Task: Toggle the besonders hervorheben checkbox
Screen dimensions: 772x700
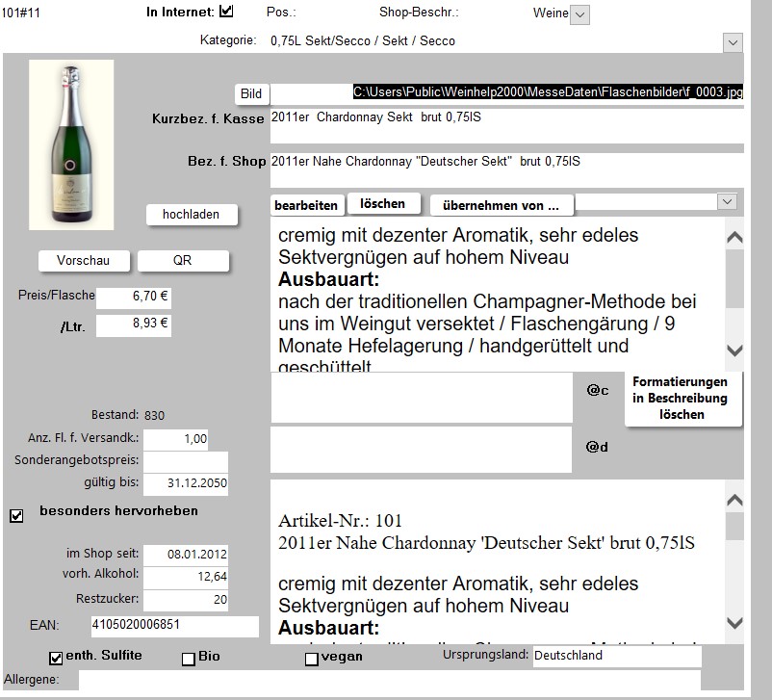Action: click(x=16, y=516)
